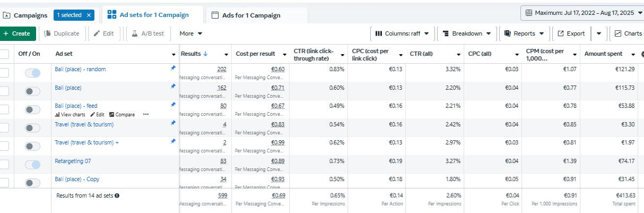Click the pin icon on Bali (place) - random
This screenshot has height=213, width=644.
(x=173, y=68)
